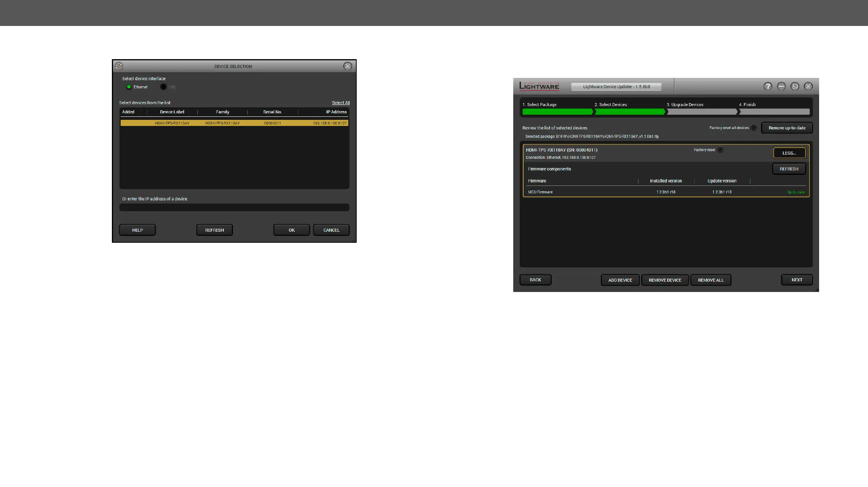The width and height of the screenshot is (868, 487).
Task: Click REFRESH button in Device Selection dialog
Action: coord(215,230)
